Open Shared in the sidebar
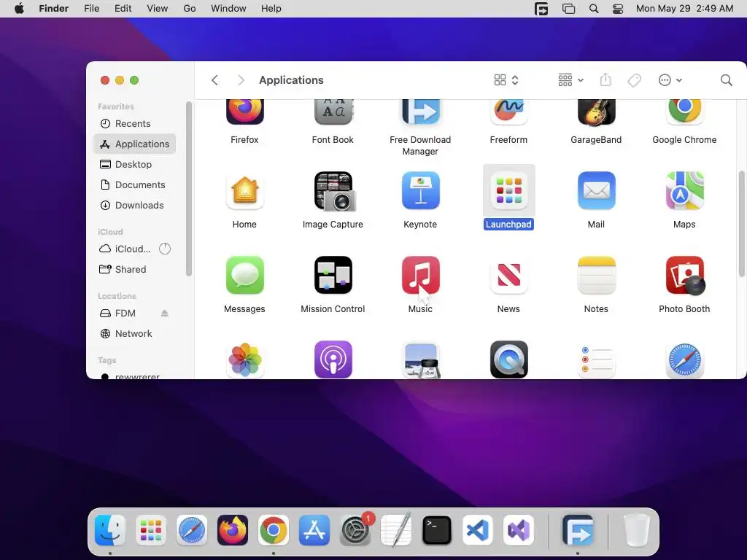This screenshot has height=560, width=747. pyautogui.click(x=135, y=269)
